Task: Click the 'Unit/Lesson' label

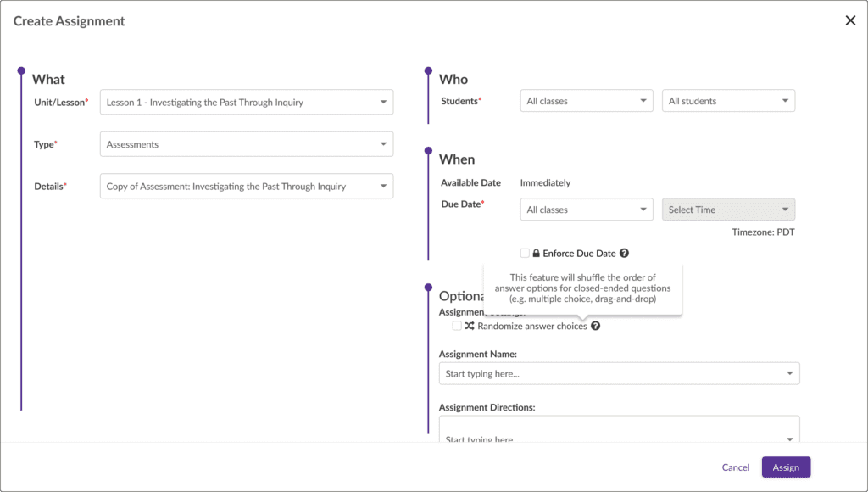Action: click(60, 103)
